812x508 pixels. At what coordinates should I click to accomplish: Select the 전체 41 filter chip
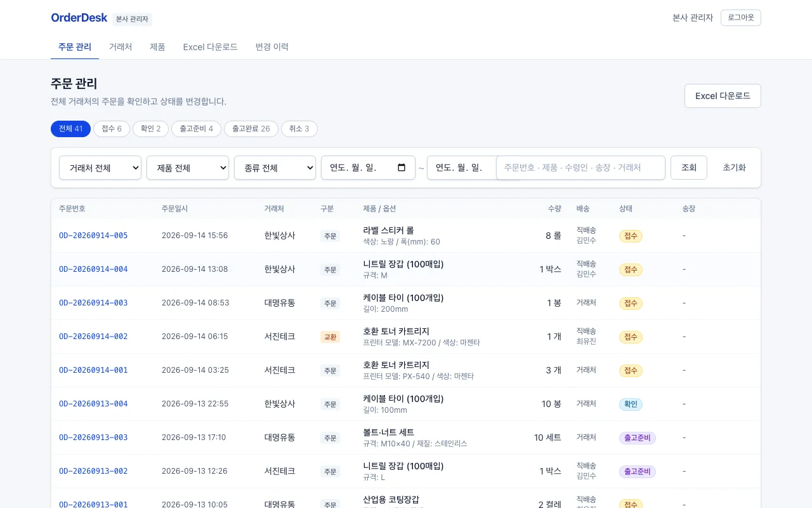[x=70, y=129]
